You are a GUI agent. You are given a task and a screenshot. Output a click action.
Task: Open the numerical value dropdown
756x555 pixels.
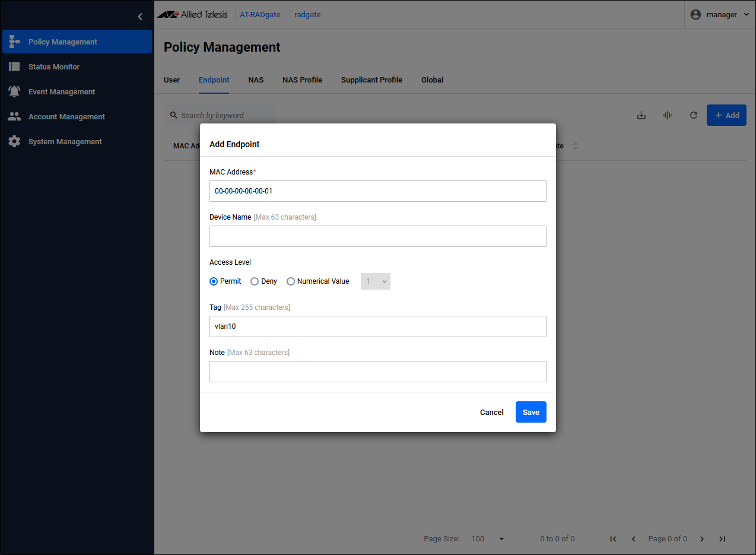[376, 281]
